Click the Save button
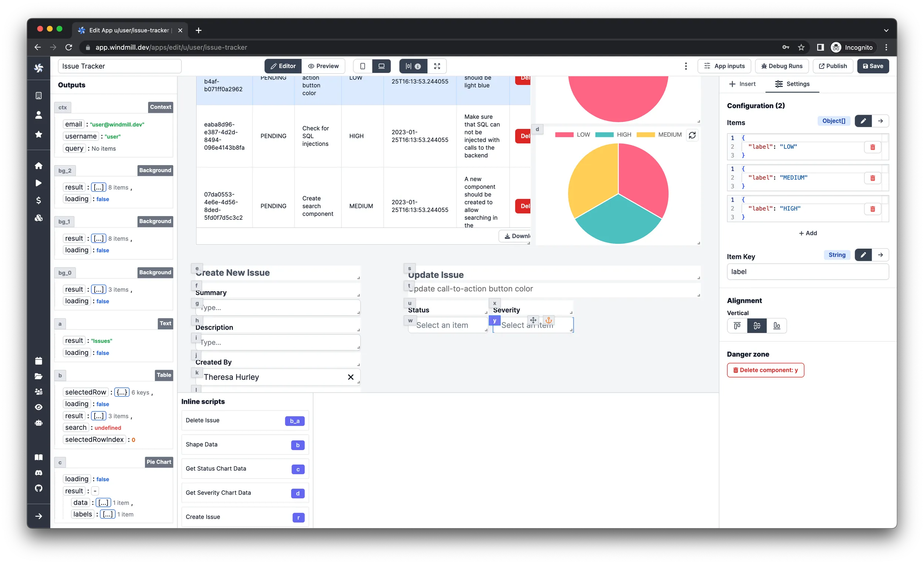Image resolution: width=924 pixels, height=564 pixels. [873, 66]
